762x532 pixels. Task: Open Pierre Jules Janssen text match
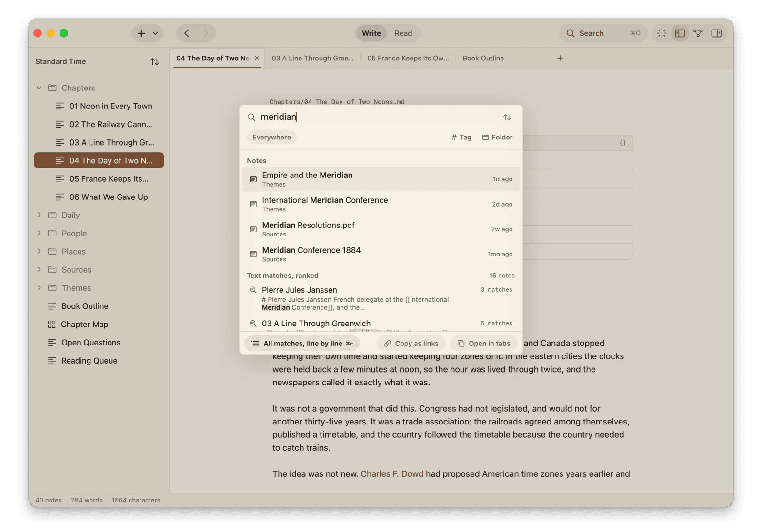381,298
